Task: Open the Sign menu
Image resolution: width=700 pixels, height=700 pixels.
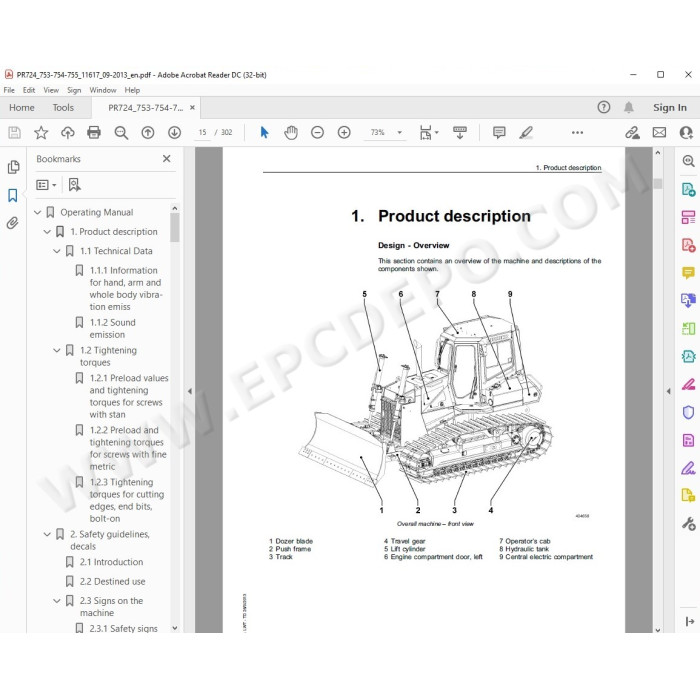Action: coord(74,90)
